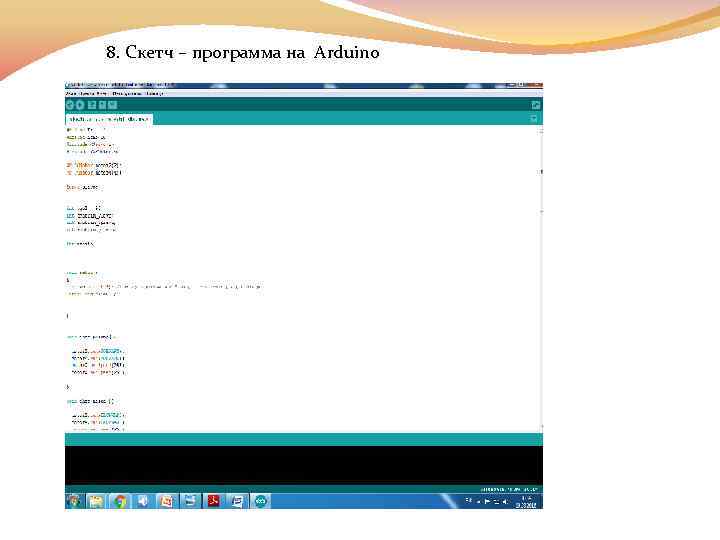
Task: Click the board info in status bar
Action: [509, 489]
